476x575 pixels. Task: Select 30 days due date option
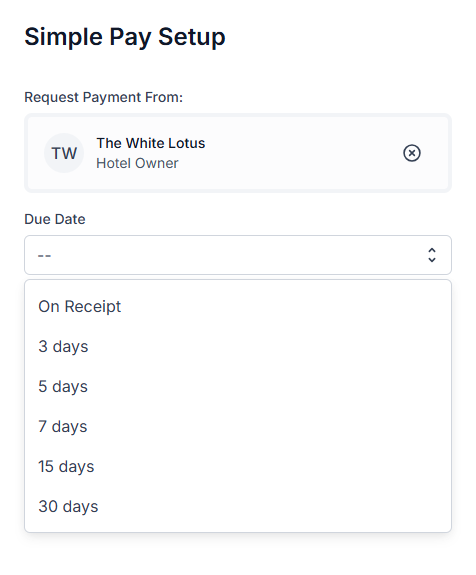tap(238, 506)
